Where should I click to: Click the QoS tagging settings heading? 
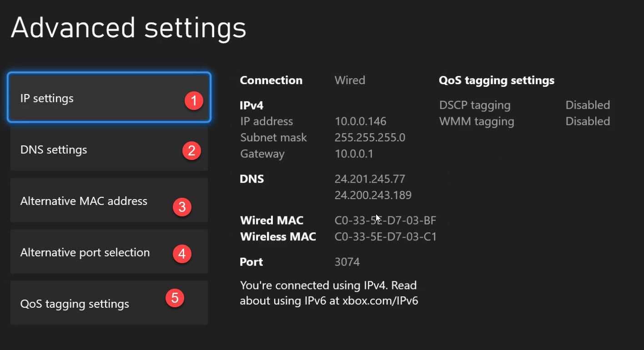[497, 81]
